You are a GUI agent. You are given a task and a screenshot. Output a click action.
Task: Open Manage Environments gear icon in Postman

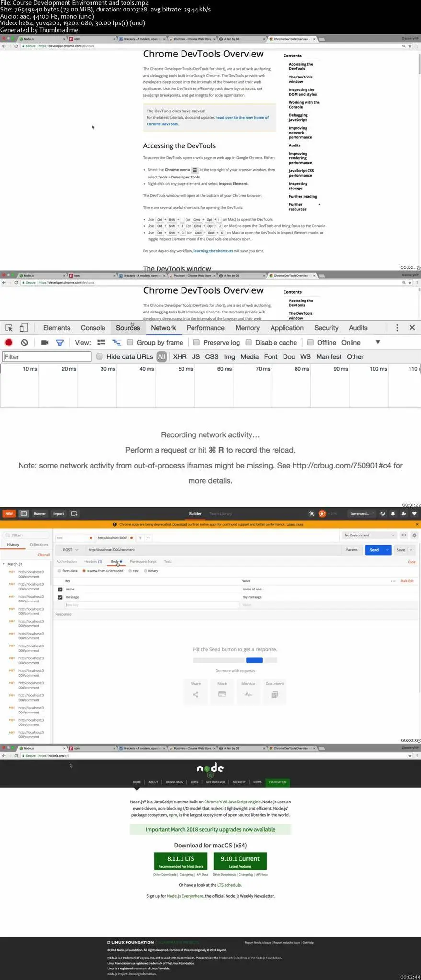coord(415,535)
